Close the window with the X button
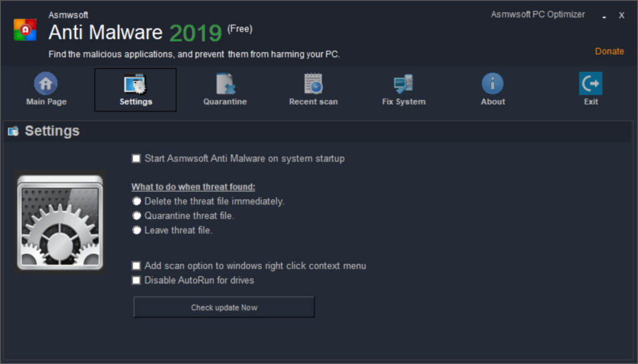Image resolution: width=638 pixels, height=364 pixels. coord(621,16)
